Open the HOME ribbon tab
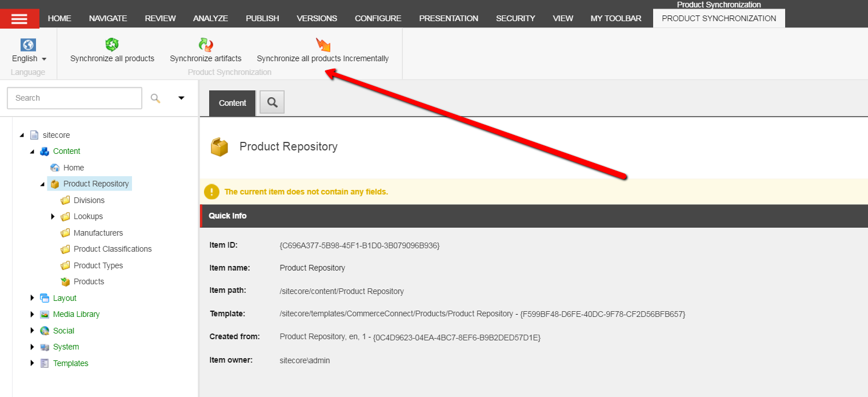868x397 pixels. (x=59, y=18)
